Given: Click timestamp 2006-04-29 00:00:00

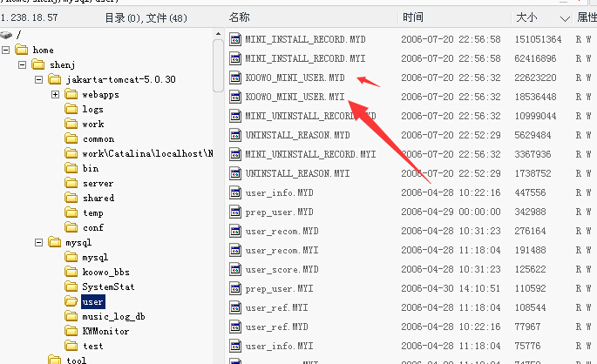Looking at the screenshot, I should pyautogui.click(x=451, y=212).
